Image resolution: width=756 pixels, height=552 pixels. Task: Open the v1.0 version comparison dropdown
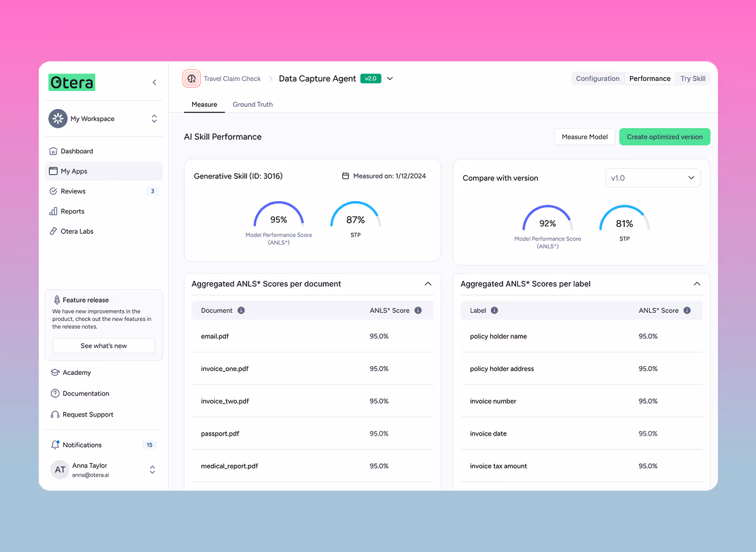point(652,177)
